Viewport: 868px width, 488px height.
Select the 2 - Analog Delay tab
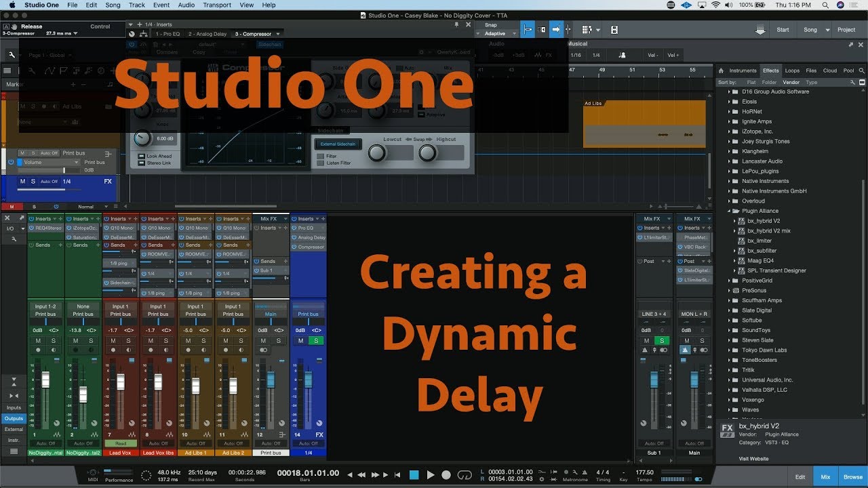tap(208, 34)
